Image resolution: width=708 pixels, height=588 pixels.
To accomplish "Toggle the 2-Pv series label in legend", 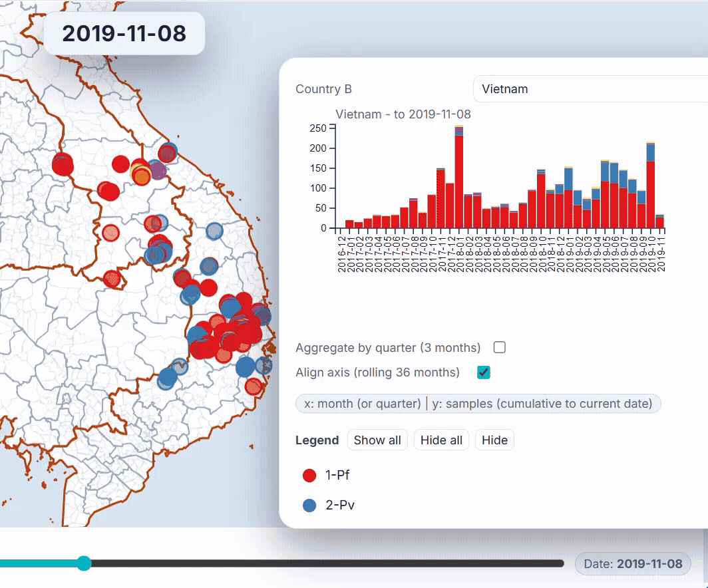I will click(x=339, y=505).
